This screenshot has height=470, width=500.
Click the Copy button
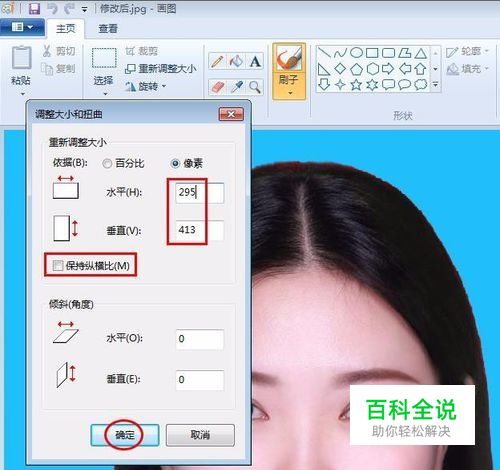(x=58, y=69)
